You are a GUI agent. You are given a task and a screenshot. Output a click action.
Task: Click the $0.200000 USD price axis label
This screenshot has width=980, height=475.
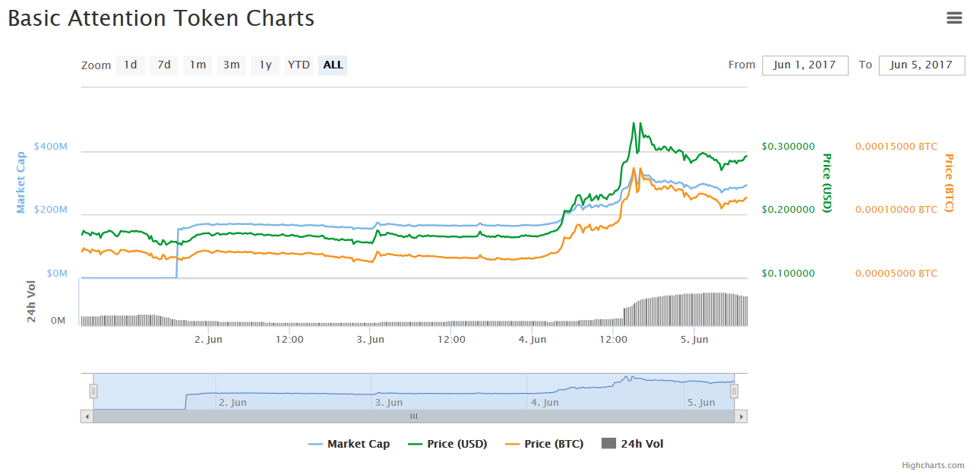point(789,209)
